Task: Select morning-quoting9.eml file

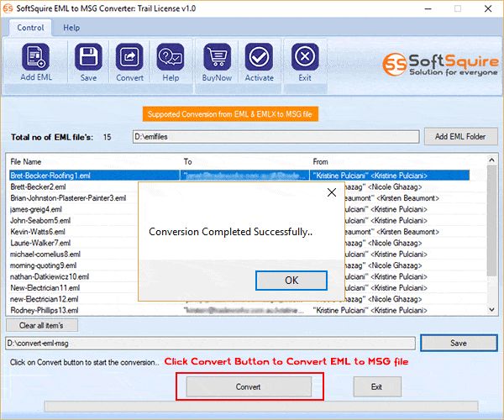Action: click(43, 265)
